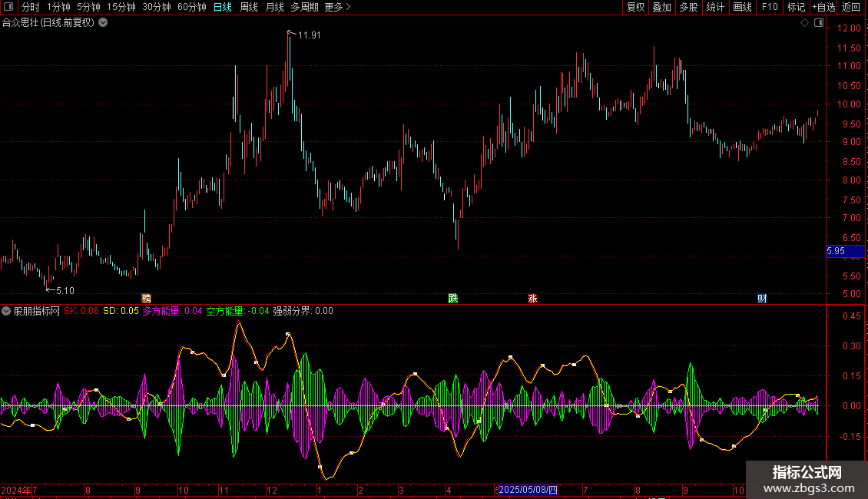The width and height of the screenshot is (868, 499).
Task: Click the 5.10 low price label
Action: click(x=65, y=291)
